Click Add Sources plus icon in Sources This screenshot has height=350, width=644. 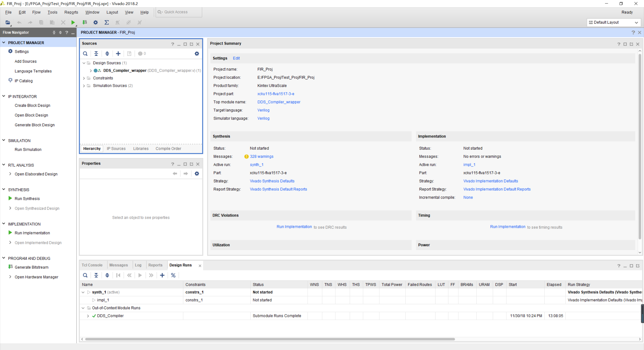click(118, 54)
